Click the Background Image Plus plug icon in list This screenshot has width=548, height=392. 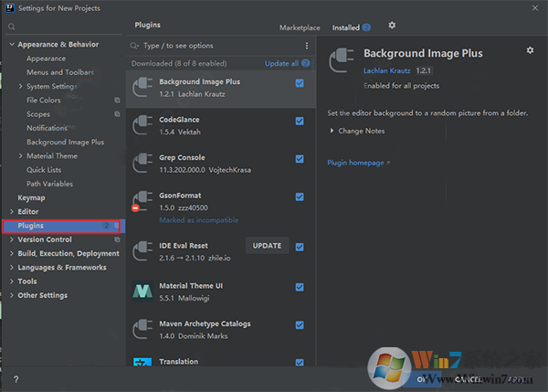pyautogui.click(x=142, y=88)
